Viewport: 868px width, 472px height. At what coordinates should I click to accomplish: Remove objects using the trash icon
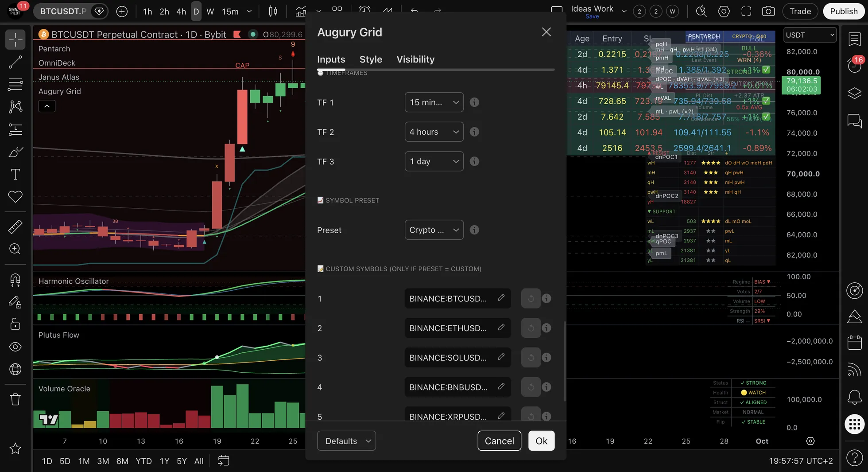click(x=15, y=399)
